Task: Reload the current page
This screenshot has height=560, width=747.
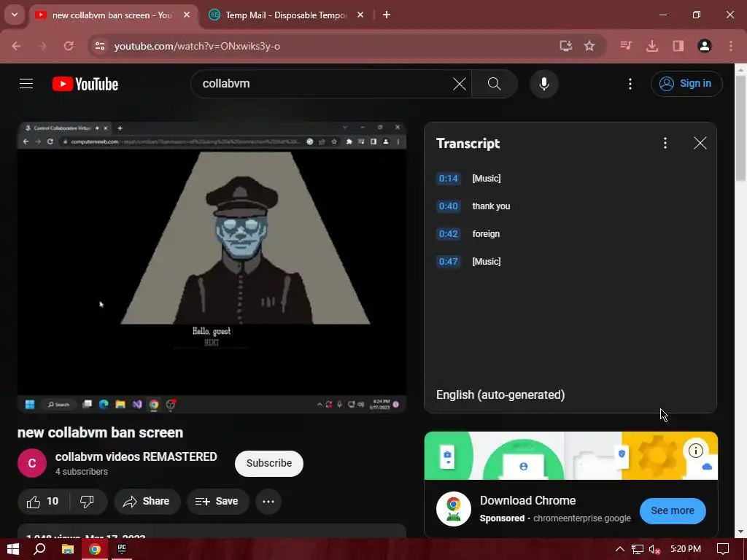Action: (x=69, y=46)
